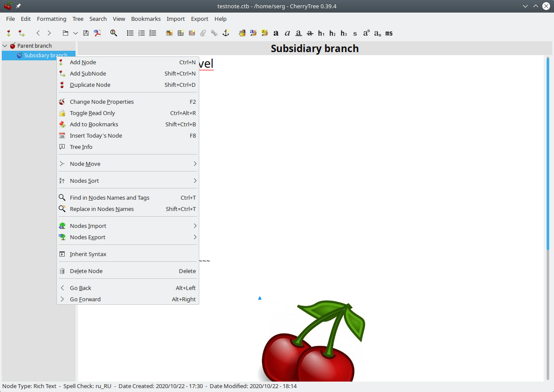The height and width of the screenshot is (392, 554).
Task: Select Insert Today's Node
Action: (96, 135)
